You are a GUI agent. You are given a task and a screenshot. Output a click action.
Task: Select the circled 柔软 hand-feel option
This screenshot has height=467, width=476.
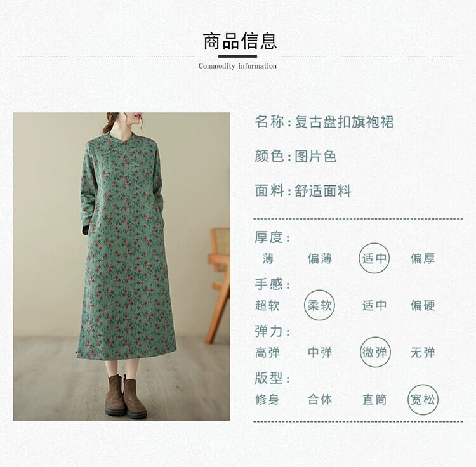point(319,305)
